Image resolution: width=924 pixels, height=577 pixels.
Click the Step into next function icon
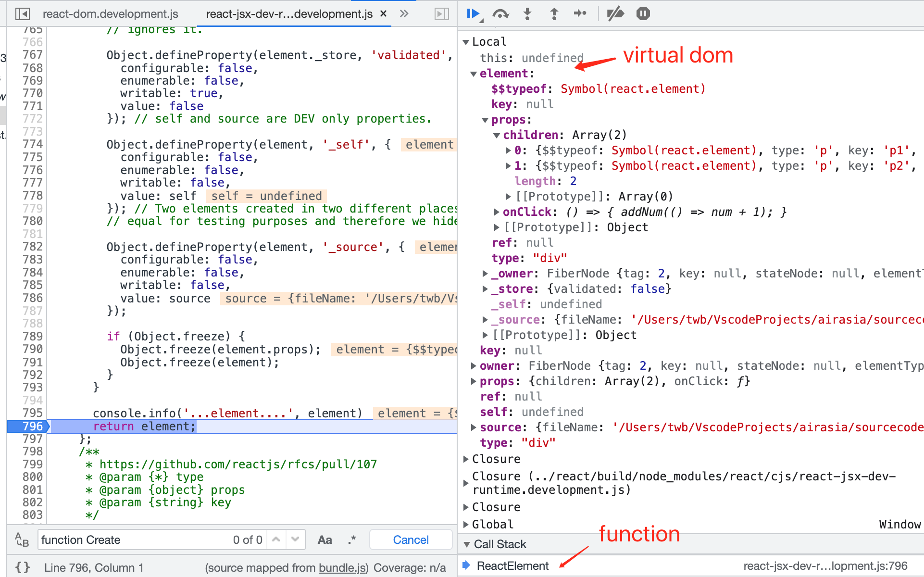click(x=527, y=14)
